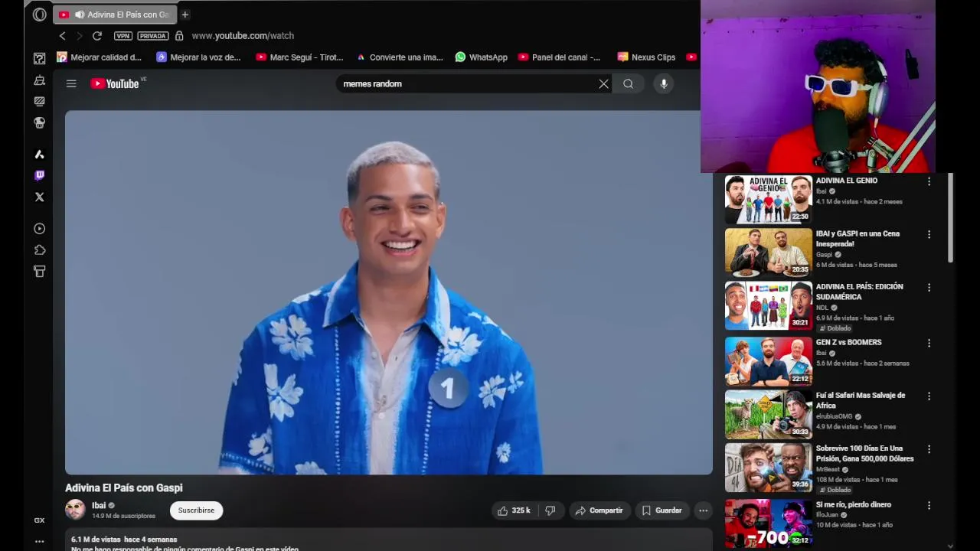The height and width of the screenshot is (551, 980).
Task: Clear the search text with X
Action: pos(604,84)
